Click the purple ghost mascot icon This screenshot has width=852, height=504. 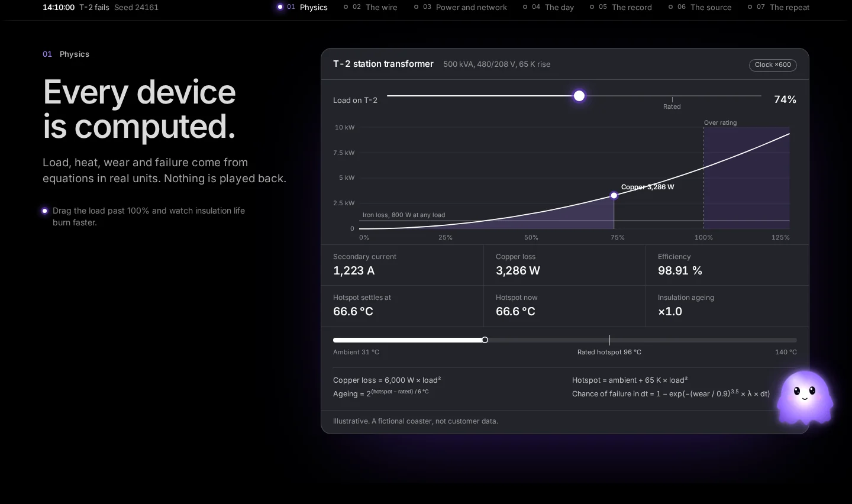coord(805,398)
